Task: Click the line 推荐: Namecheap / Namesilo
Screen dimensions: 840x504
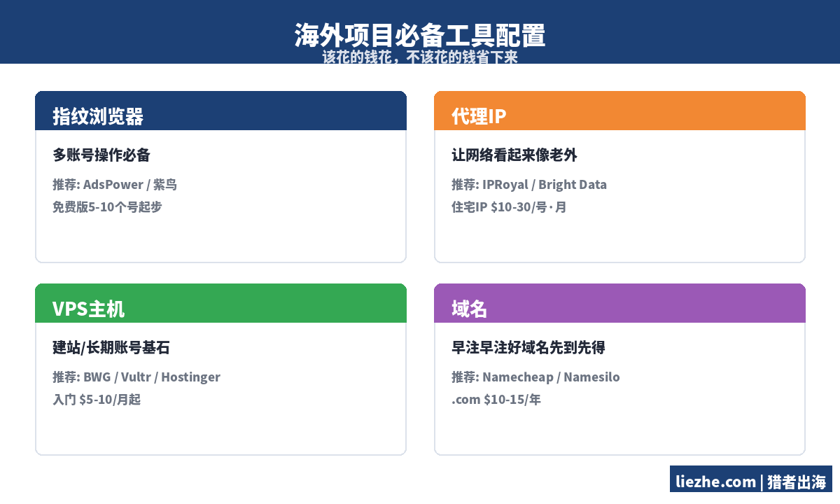Action: [535, 377]
